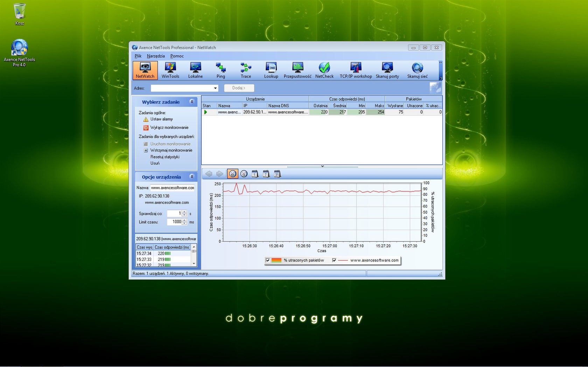Open the Skanuj porty scanner

(x=387, y=70)
